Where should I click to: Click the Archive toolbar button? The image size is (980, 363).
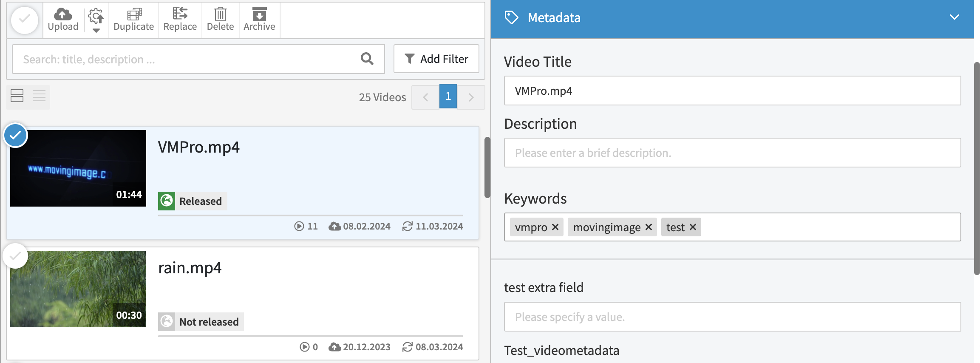[x=259, y=20]
